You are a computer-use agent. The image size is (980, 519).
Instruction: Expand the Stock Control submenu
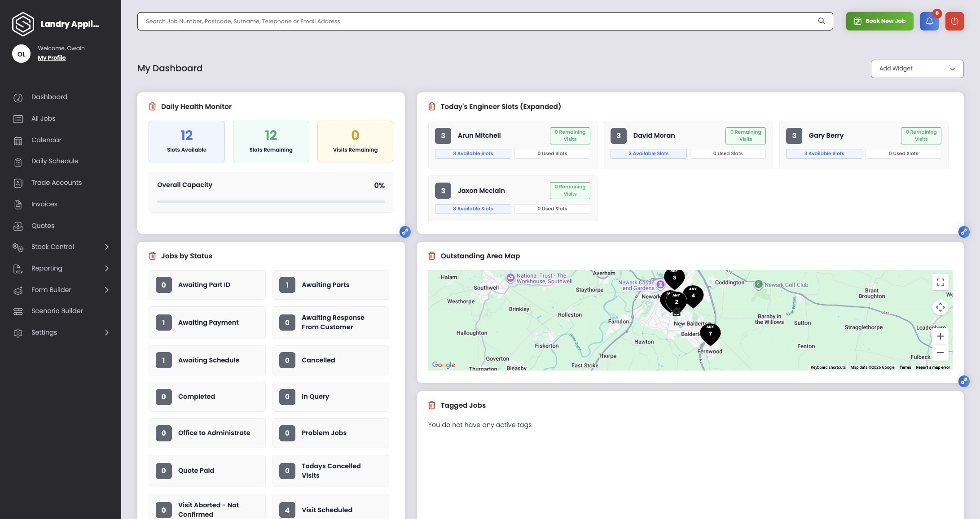pyautogui.click(x=106, y=247)
